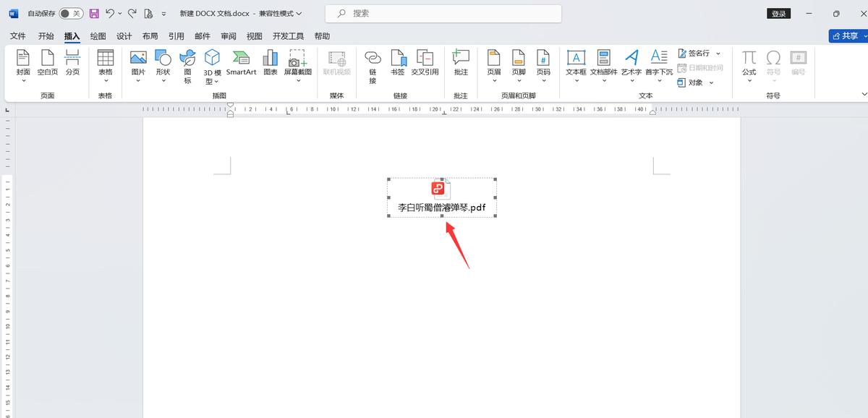
Task: Switch to the Review (审阅) tab
Action: coord(229,36)
